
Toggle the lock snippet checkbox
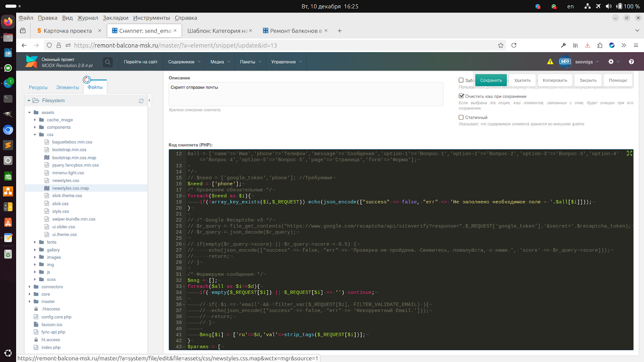461,80
